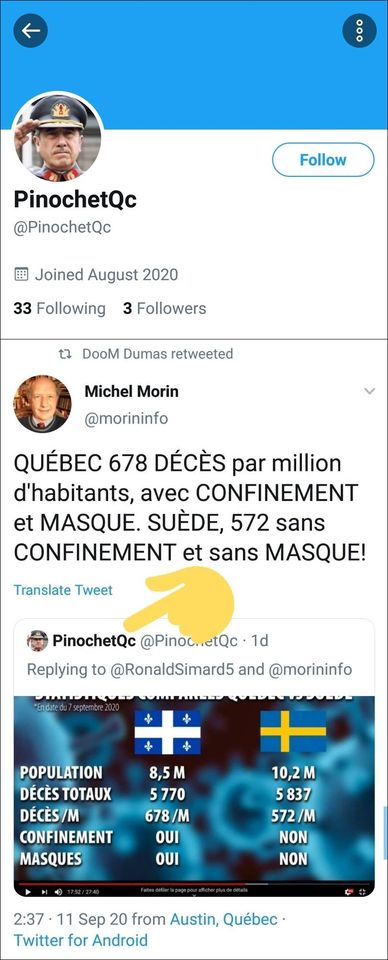Open the three-dot overflow menu
388x960 pixels.
(x=359, y=31)
